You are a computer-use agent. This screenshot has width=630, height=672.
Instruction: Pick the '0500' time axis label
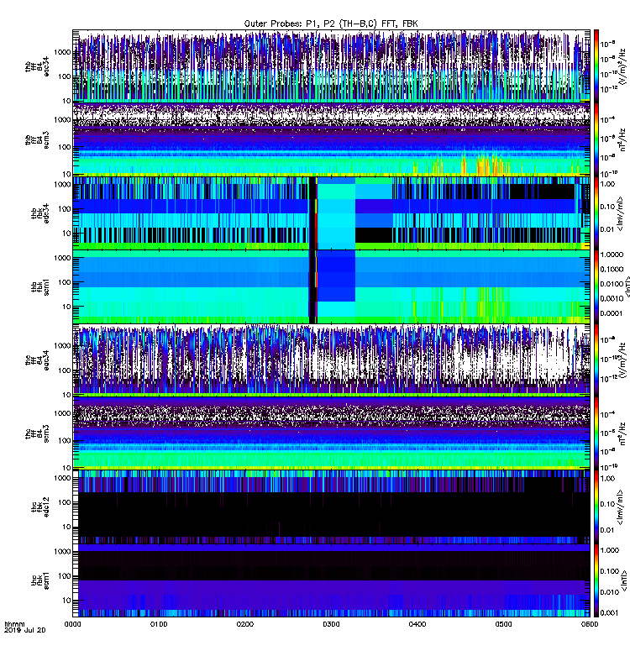(503, 624)
